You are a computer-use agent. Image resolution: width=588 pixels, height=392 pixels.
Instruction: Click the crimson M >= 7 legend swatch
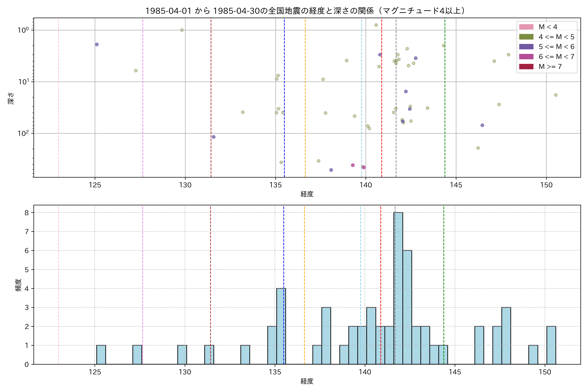click(x=526, y=66)
